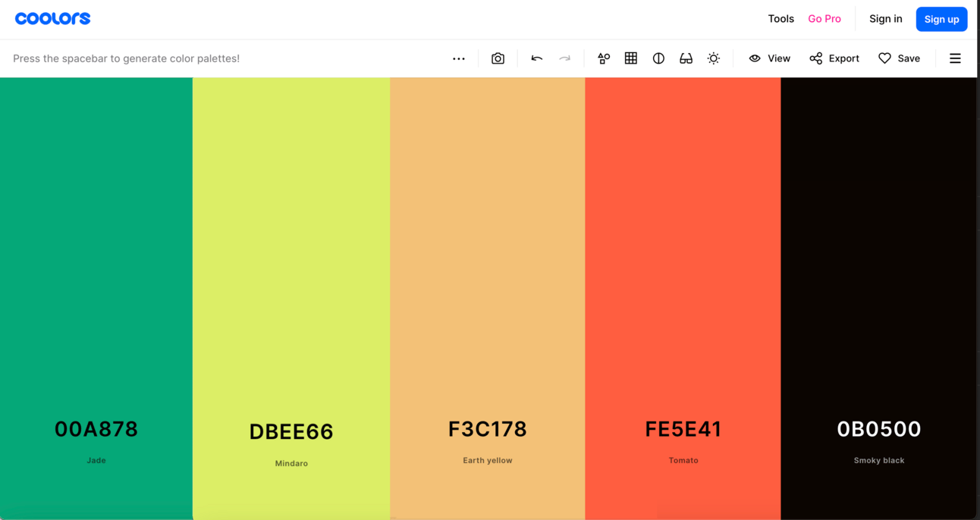Edit the F3C178 hex code

(488, 429)
